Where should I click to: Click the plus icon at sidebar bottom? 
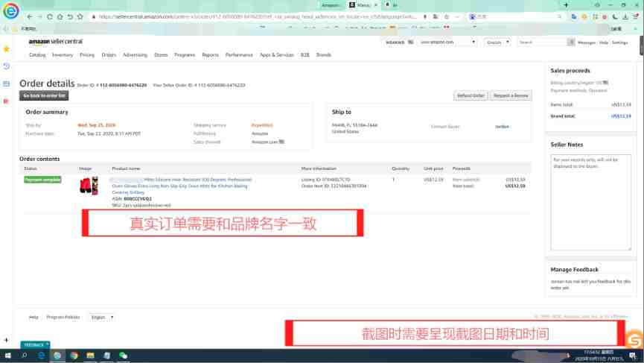point(6,340)
